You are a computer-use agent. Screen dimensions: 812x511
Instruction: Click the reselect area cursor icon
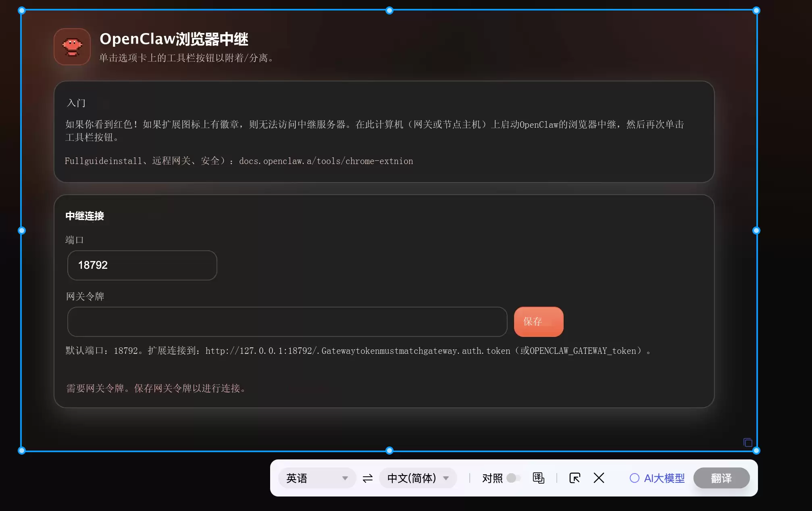574,478
